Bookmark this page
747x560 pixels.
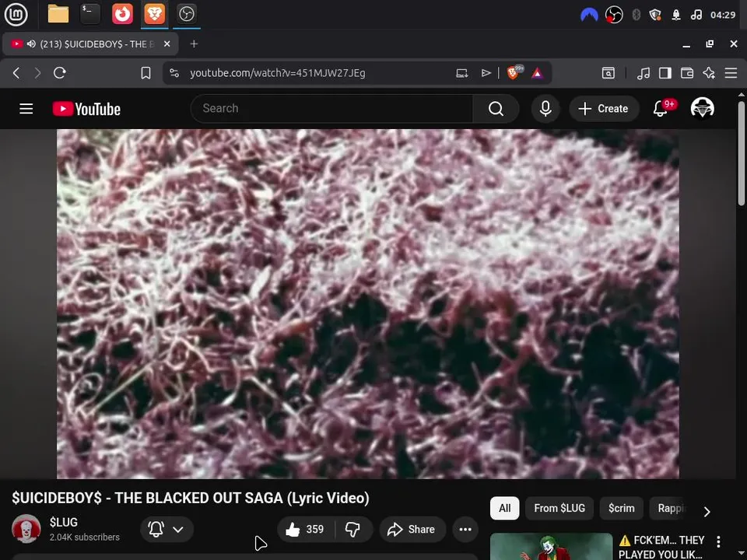pyautogui.click(x=146, y=73)
